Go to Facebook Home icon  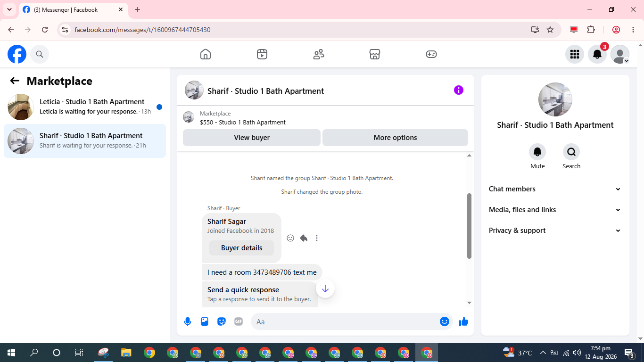[x=206, y=54]
